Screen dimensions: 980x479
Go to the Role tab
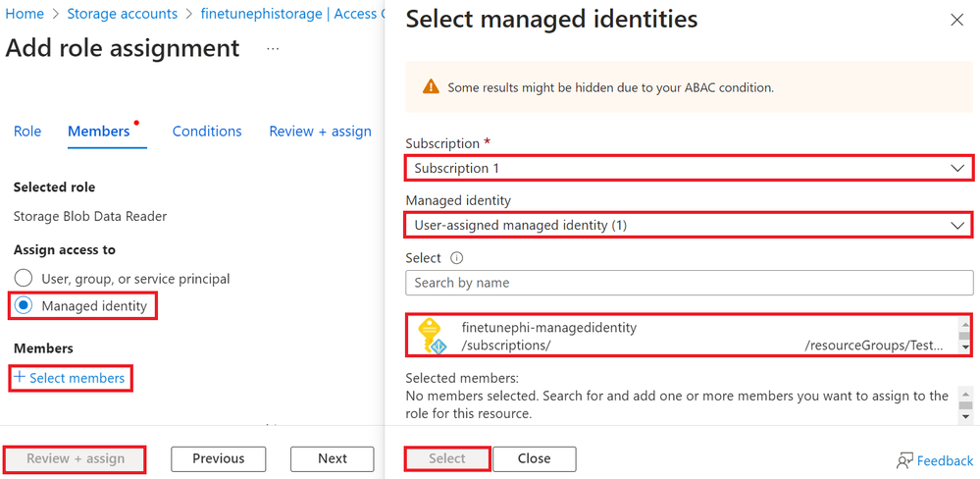[x=27, y=132]
